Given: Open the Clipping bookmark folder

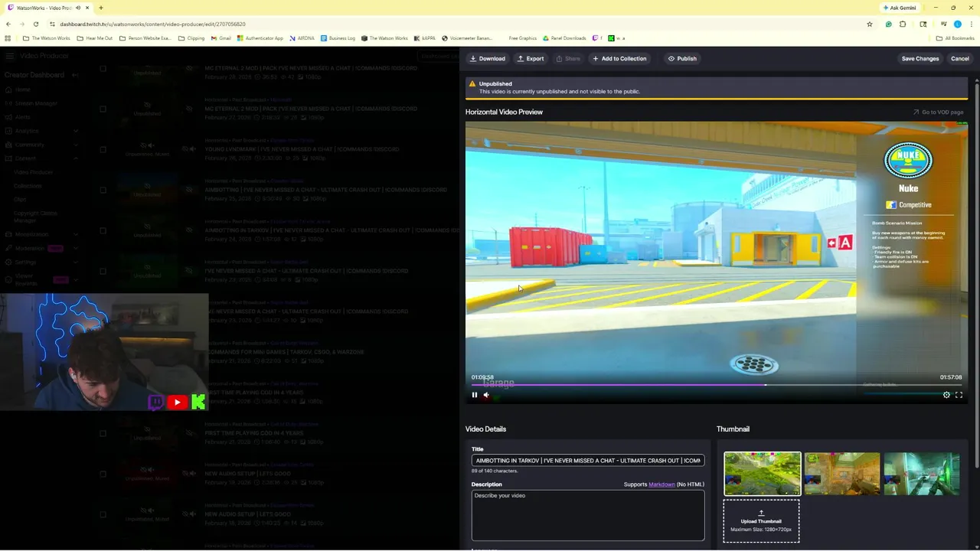Looking at the screenshot, I should point(191,38).
